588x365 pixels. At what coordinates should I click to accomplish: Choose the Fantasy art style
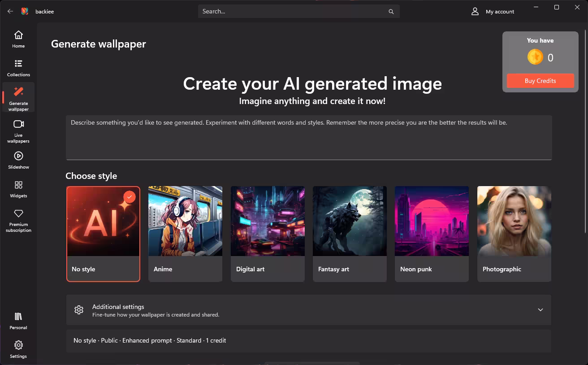point(350,234)
